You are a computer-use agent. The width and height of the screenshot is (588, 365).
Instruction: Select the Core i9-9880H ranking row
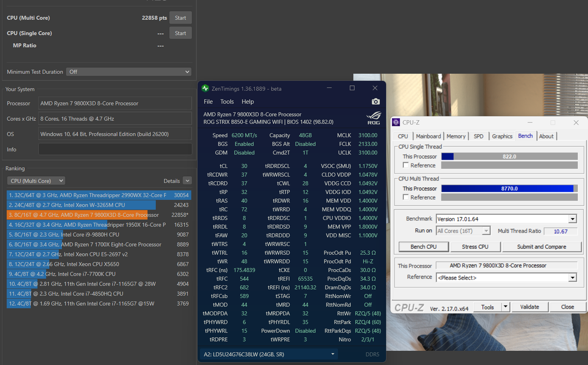(x=99, y=235)
